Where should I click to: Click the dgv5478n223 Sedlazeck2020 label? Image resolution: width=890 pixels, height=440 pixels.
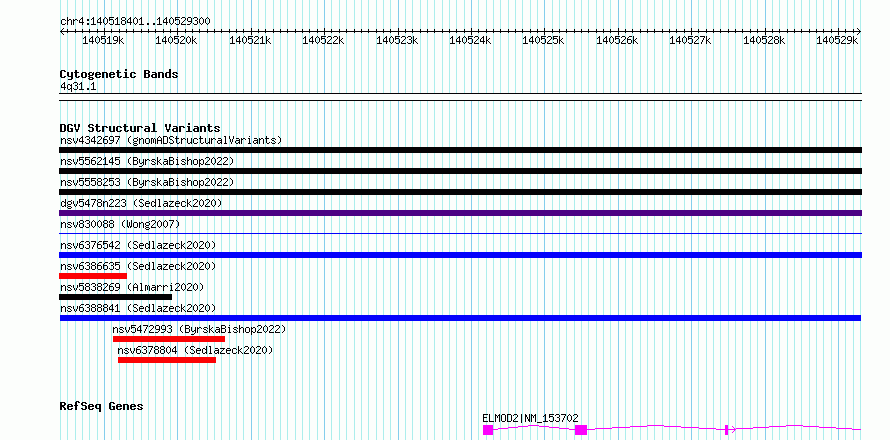(141, 203)
